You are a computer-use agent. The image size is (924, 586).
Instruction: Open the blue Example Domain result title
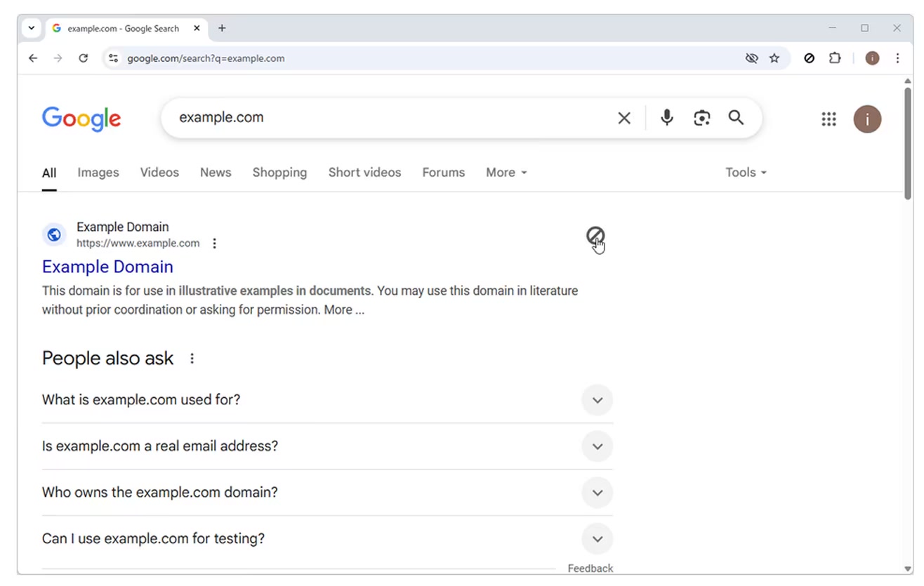click(107, 267)
